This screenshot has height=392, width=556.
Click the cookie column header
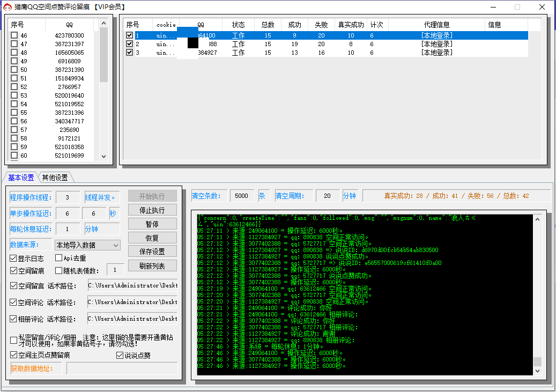166,25
